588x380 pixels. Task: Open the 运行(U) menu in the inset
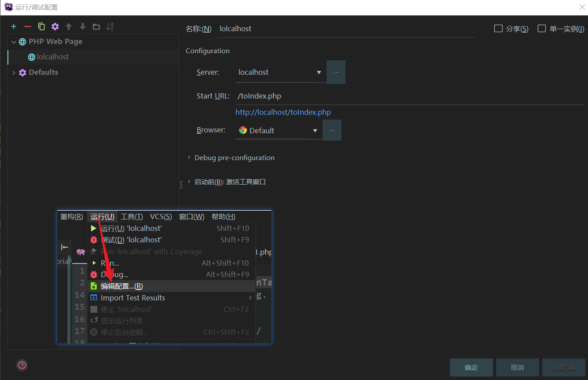[x=103, y=216]
